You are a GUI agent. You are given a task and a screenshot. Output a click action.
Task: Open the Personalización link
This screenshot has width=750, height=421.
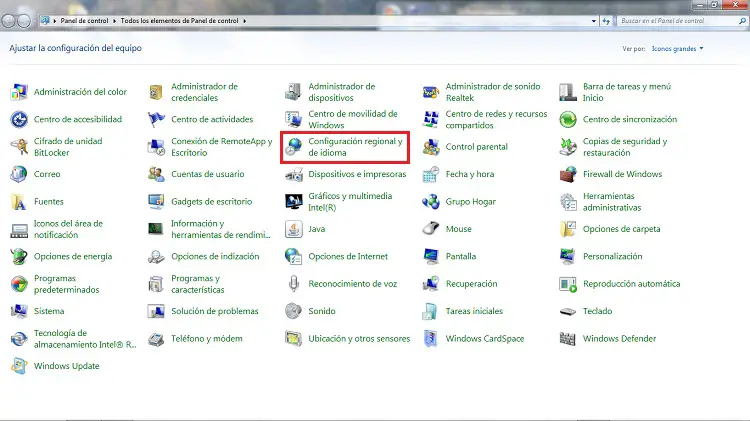coord(612,256)
